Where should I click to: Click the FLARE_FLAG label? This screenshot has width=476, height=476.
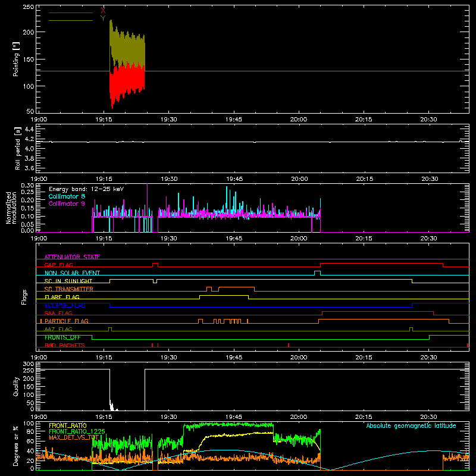[x=62, y=297]
